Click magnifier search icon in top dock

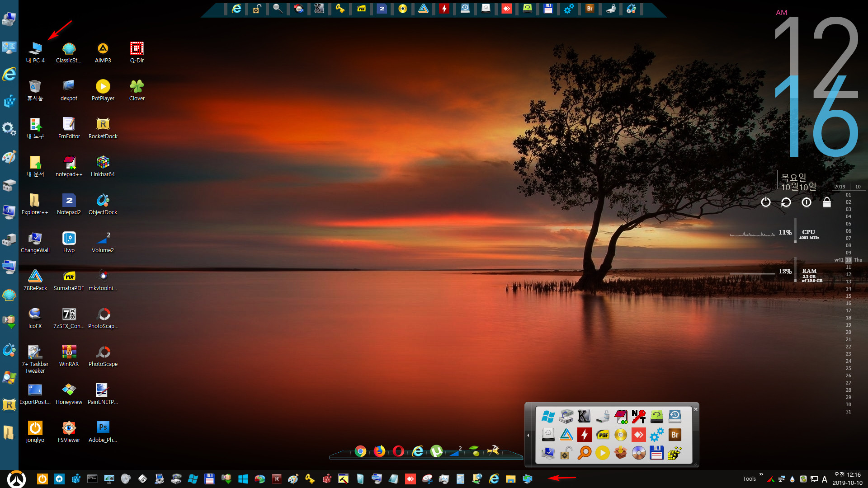point(278,9)
